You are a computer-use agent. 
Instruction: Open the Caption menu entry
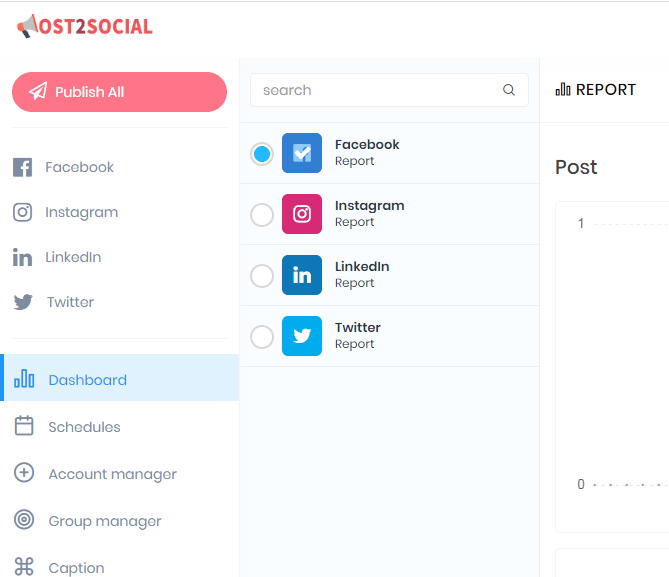pos(119,567)
